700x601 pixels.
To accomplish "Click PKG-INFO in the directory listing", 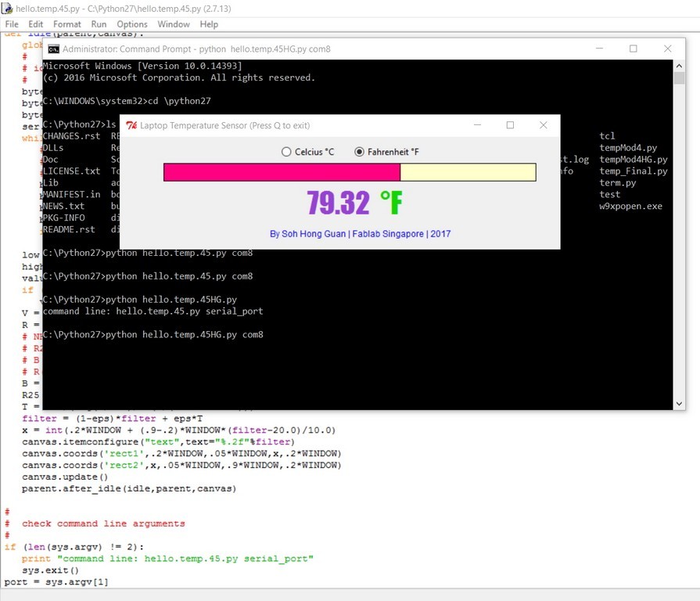I will 63,218.
